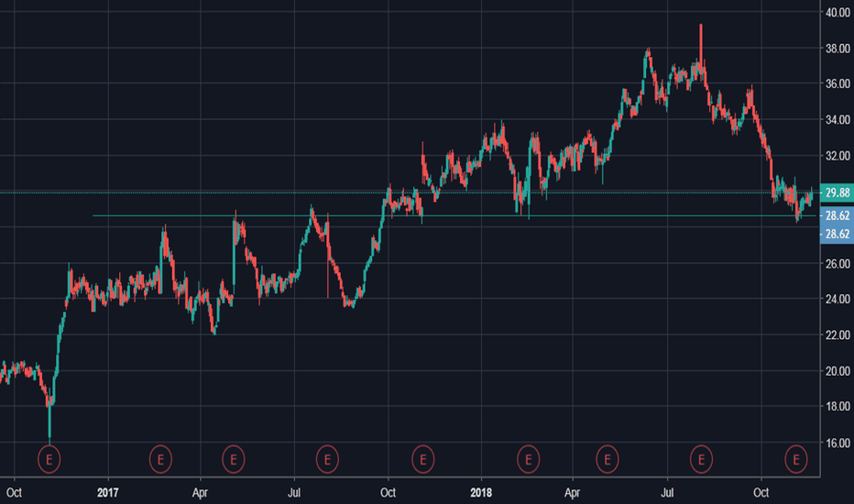Screen dimensions: 854x504
Task: Click the 34.00 price axis label
Action: pyautogui.click(x=838, y=119)
